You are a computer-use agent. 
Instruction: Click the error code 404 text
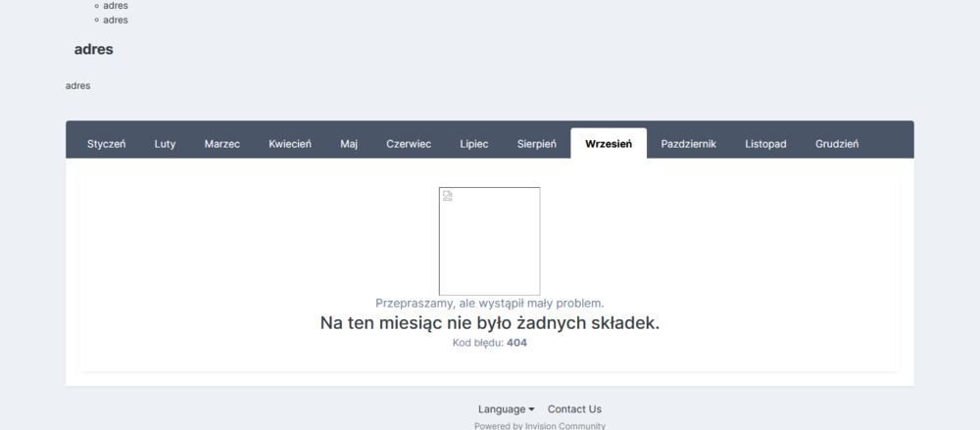click(516, 343)
